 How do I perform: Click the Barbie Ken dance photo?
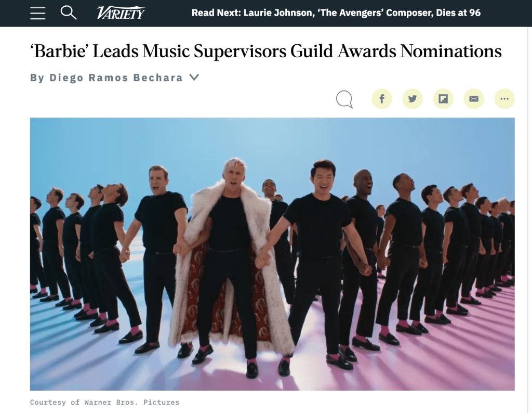272,254
